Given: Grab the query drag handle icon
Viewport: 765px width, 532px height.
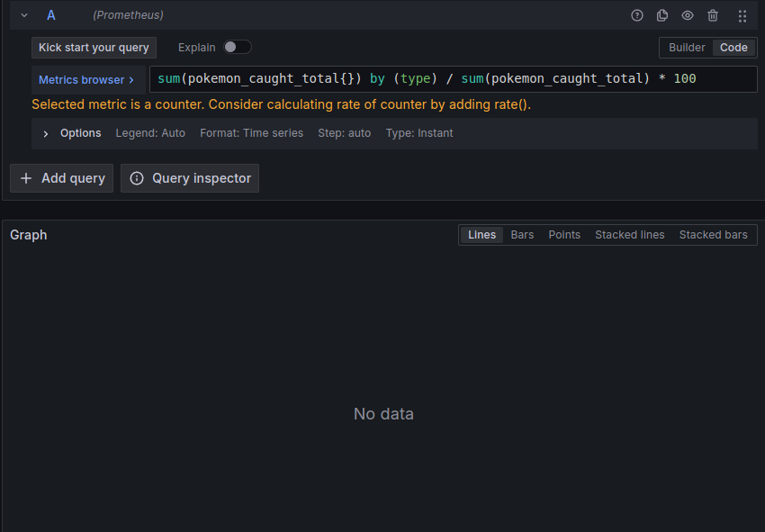Looking at the screenshot, I should pyautogui.click(x=742, y=15).
